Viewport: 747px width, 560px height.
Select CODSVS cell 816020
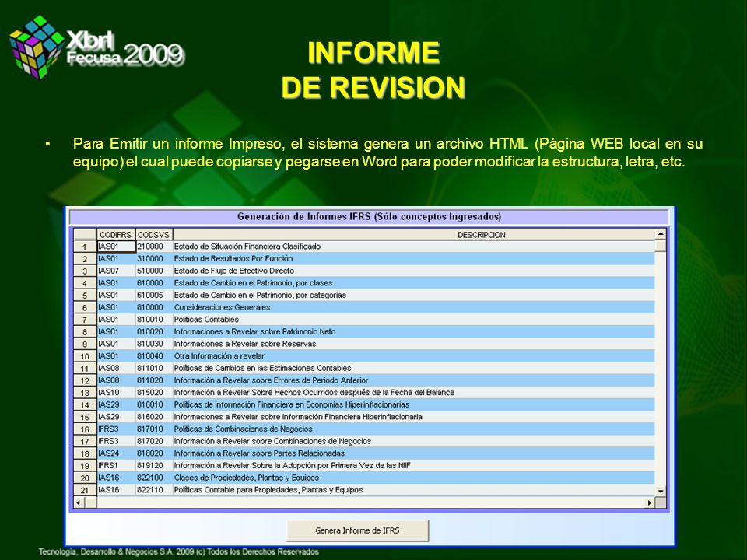[154, 417]
